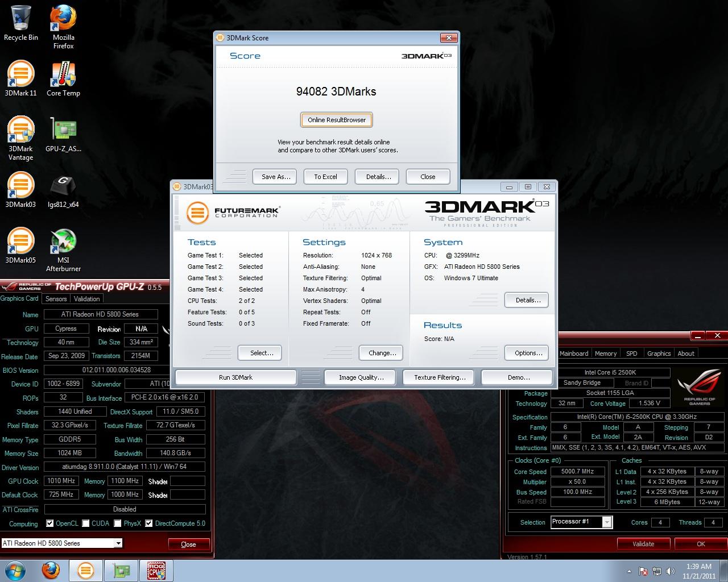Image resolution: width=728 pixels, height=582 pixels.
Task: Click the Validate button in CPU-Z
Action: tap(643, 544)
